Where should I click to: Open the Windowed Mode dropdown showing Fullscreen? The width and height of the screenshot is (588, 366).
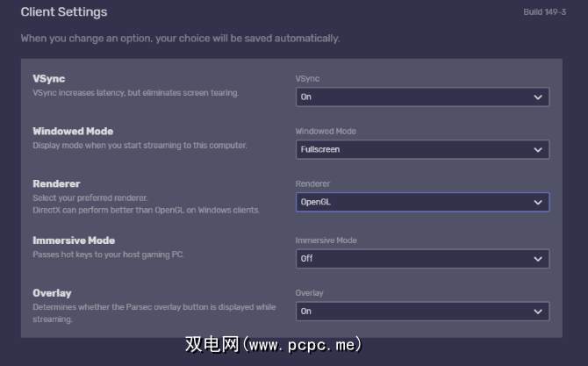pos(422,150)
